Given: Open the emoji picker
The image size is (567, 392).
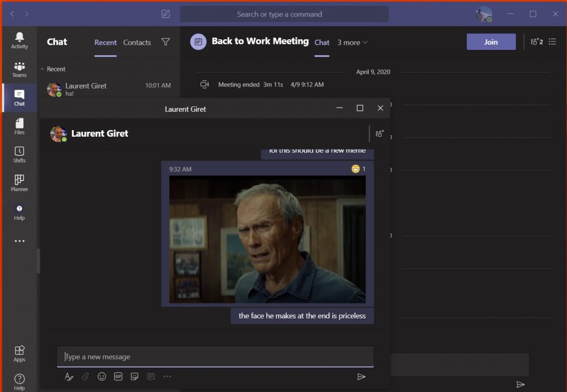Looking at the screenshot, I should coord(102,377).
